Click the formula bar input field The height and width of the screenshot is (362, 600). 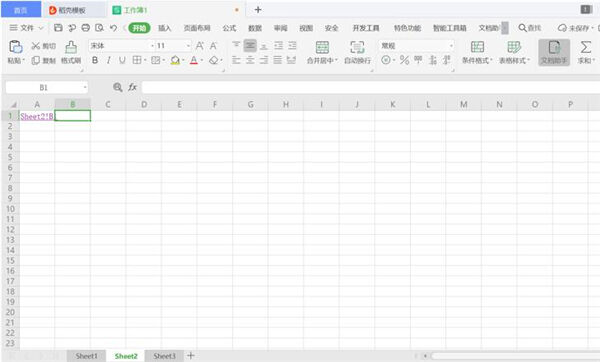(x=370, y=87)
